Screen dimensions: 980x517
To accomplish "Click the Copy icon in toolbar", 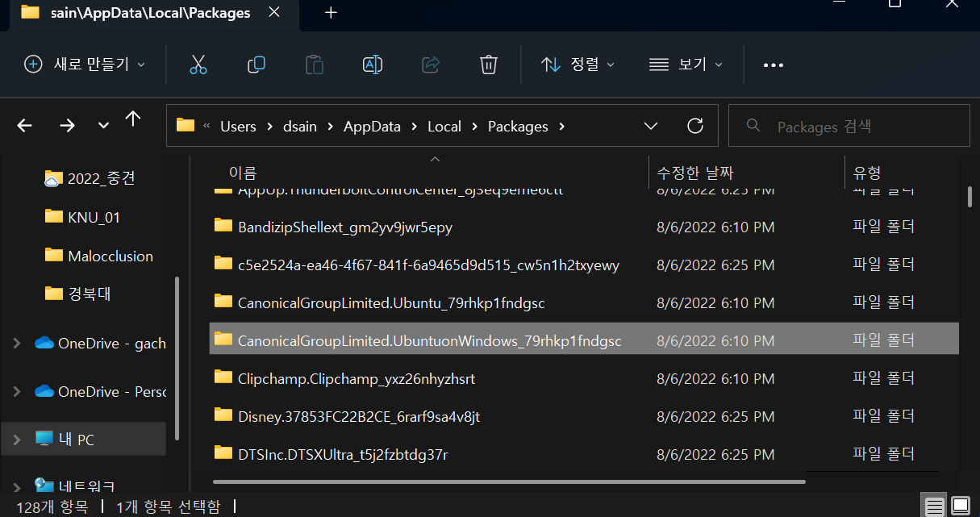I will pyautogui.click(x=256, y=65).
